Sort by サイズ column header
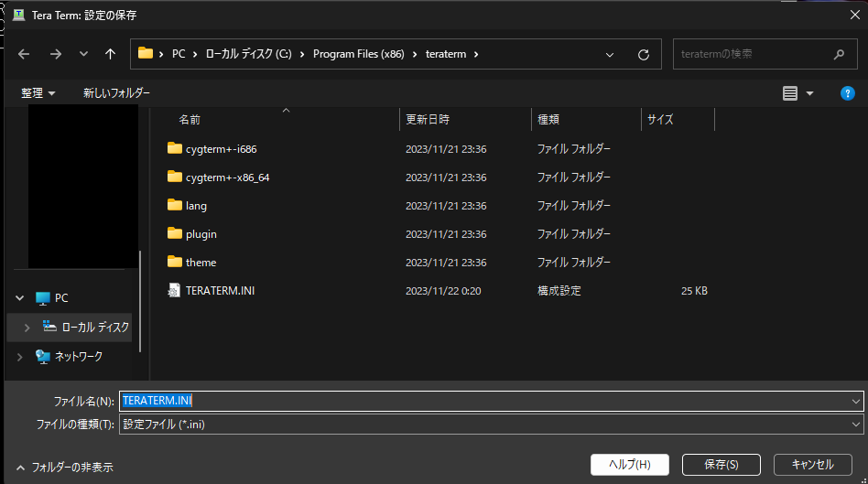The height and width of the screenshot is (484, 868). [660, 120]
